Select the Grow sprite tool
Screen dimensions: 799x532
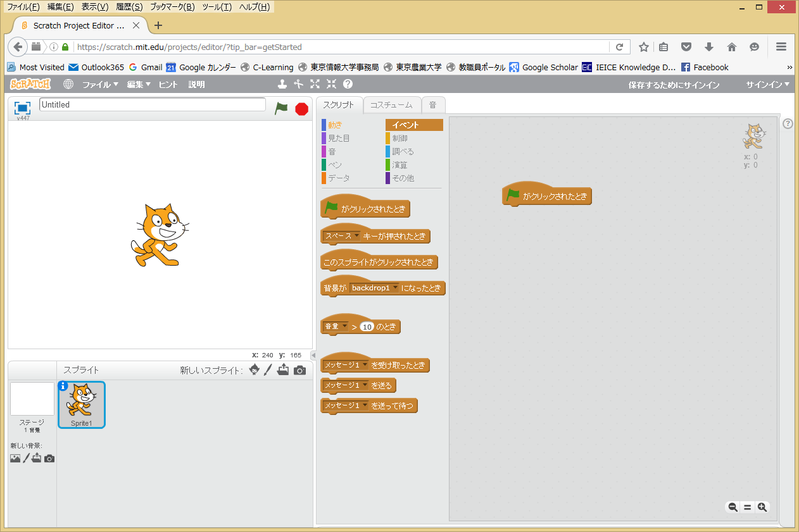315,84
